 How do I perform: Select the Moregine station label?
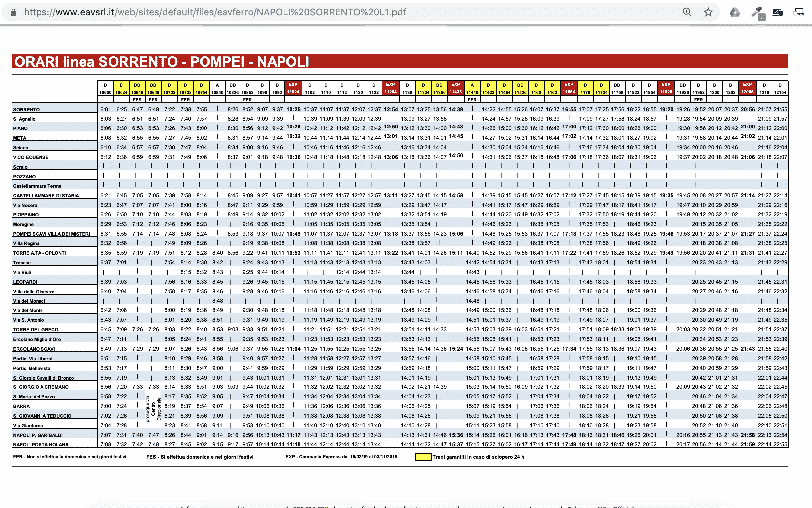click(x=23, y=224)
